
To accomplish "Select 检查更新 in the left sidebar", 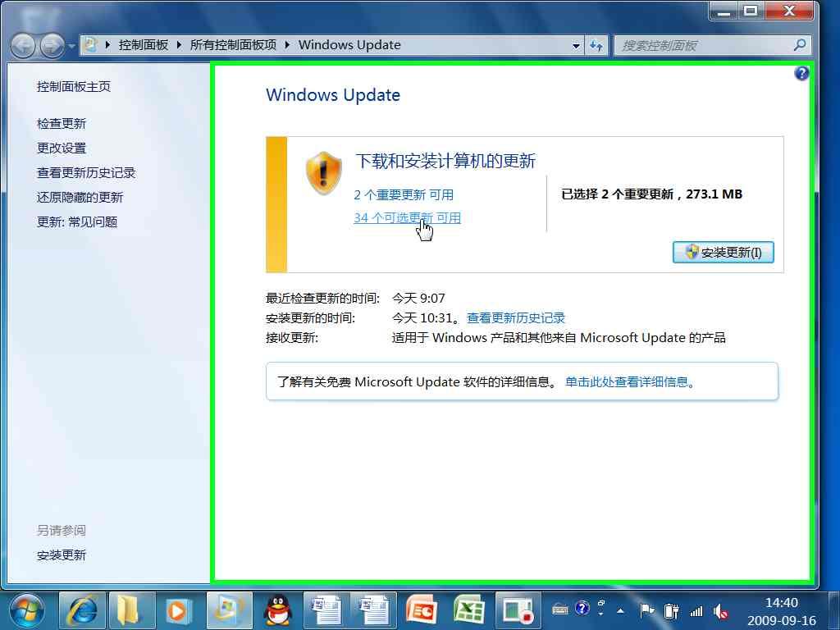I will [62, 123].
